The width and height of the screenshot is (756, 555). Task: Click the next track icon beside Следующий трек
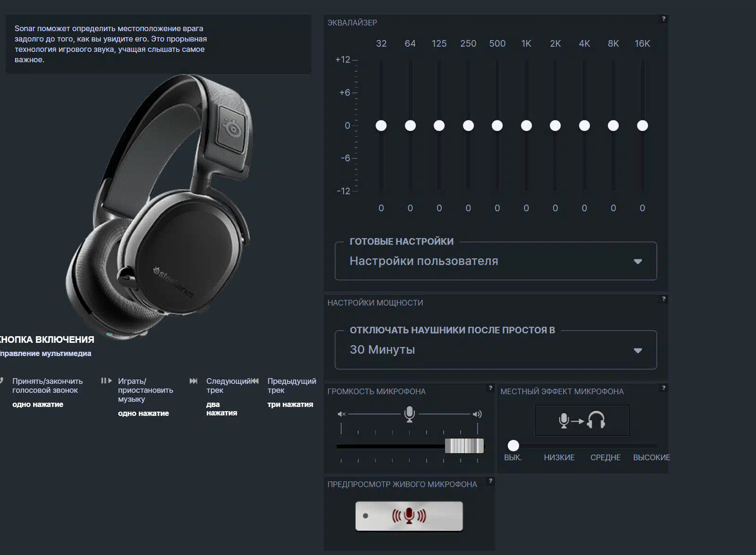193,381
